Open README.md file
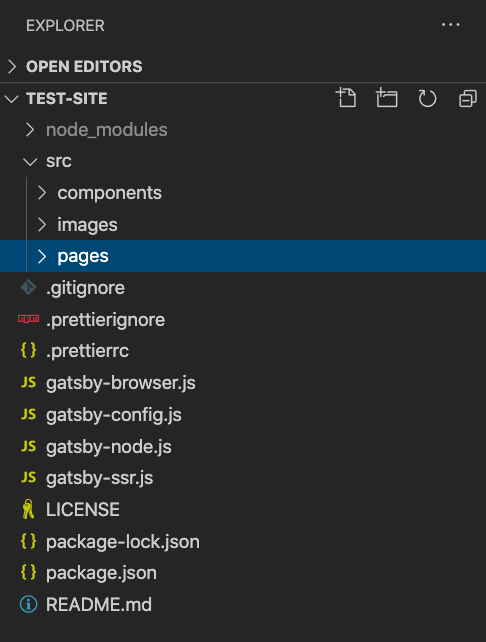This screenshot has width=486, height=642. [99, 605]
